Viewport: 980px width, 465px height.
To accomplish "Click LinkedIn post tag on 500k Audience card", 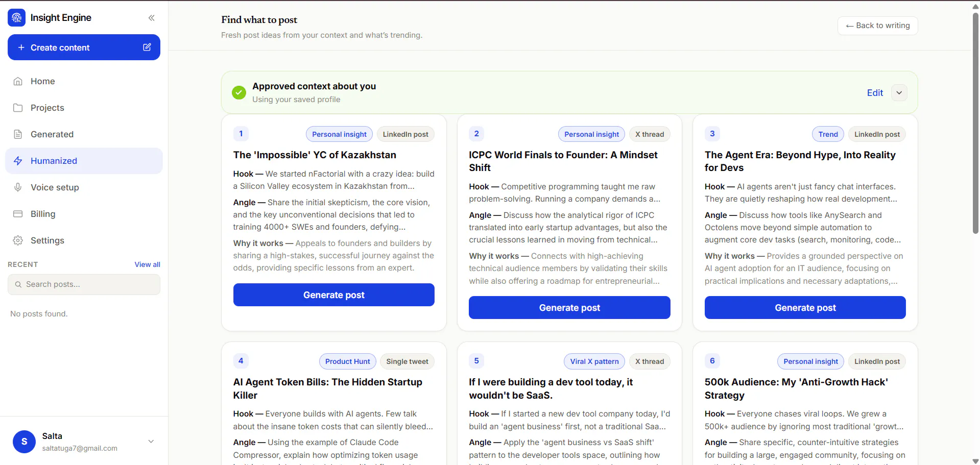I will [x=877, y=361].
